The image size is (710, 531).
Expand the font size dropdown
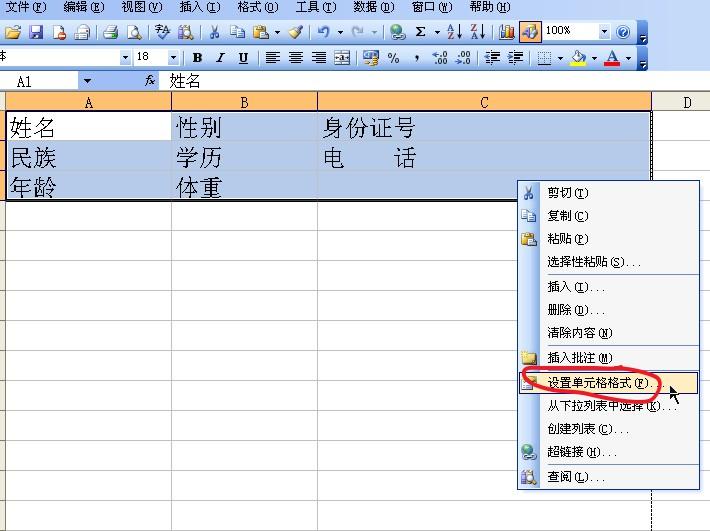click(x=173, y=58)
